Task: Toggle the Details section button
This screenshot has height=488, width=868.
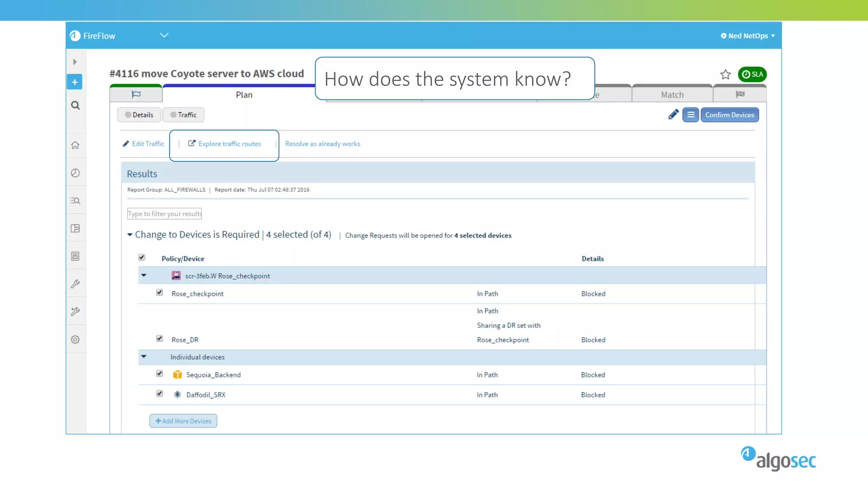Action: pyautogui.click(x=139, y=115)
